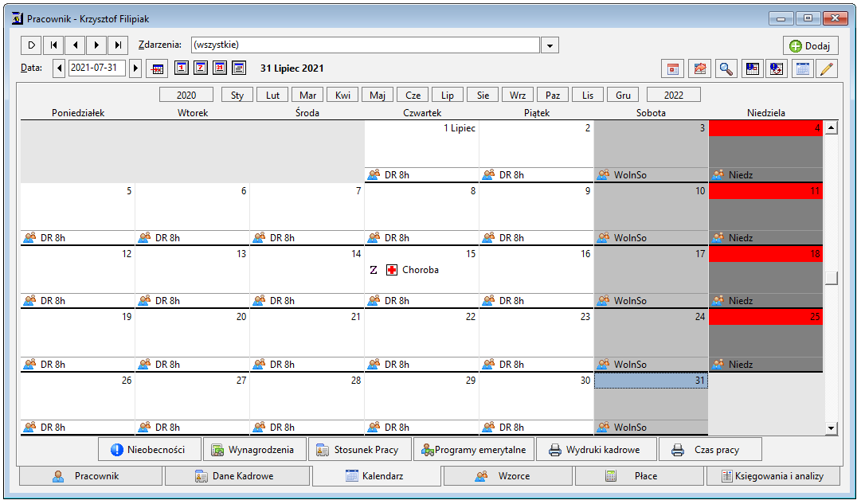Select the month view icon showing 31
Image resolution: width=861 pixels, height=504 pixels.
(220, 68)
